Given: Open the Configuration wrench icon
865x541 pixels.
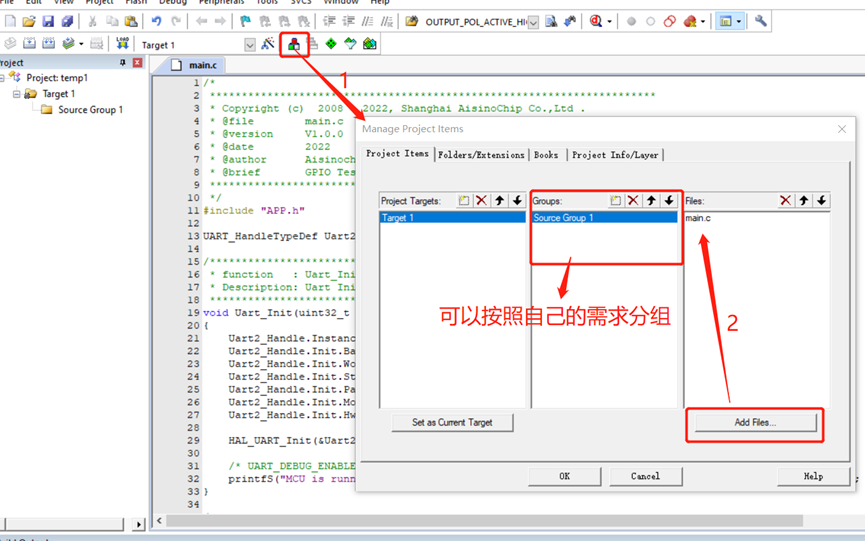Looking at the screenshot, I should [x=760, y=21].
